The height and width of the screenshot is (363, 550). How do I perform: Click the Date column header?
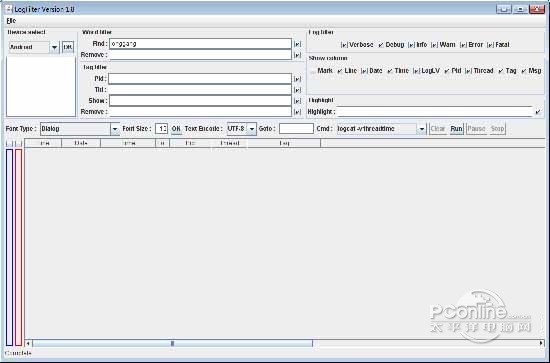click(x=81, y=143)
